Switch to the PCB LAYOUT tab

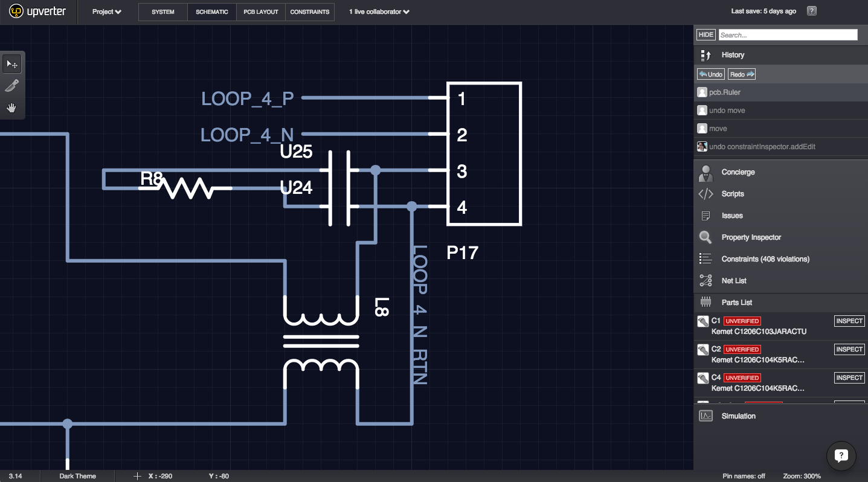pyautogui.click(x=260, y=11)
